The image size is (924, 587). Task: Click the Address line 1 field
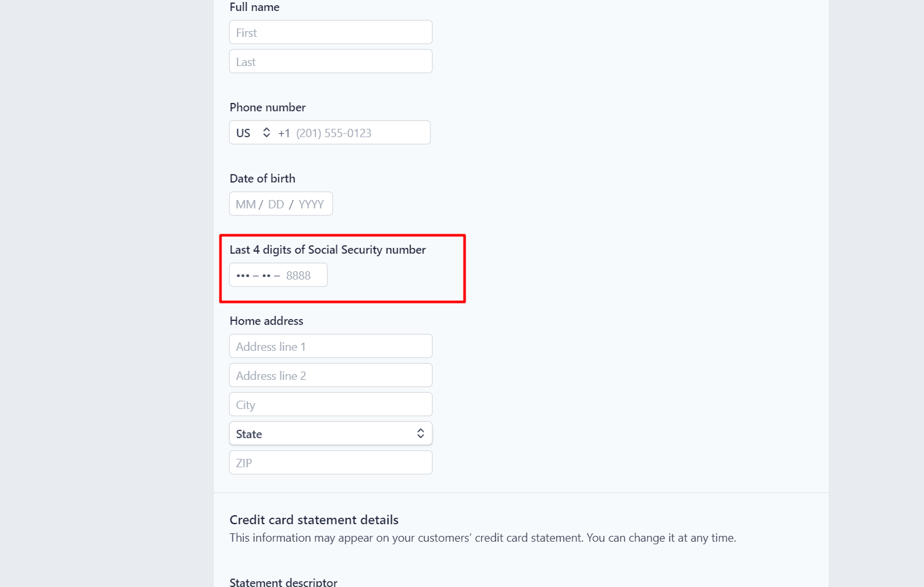pyautogui.click(x=330, y=346)
